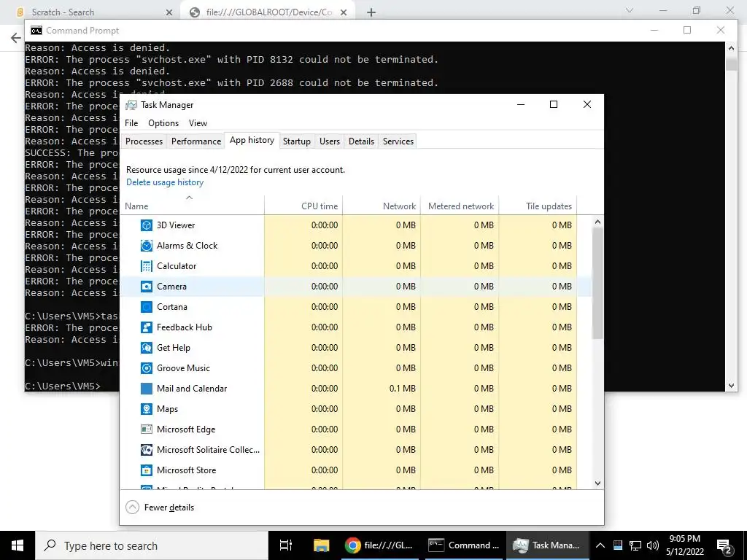Click the Calculator app icon

[x=146, y=266]
